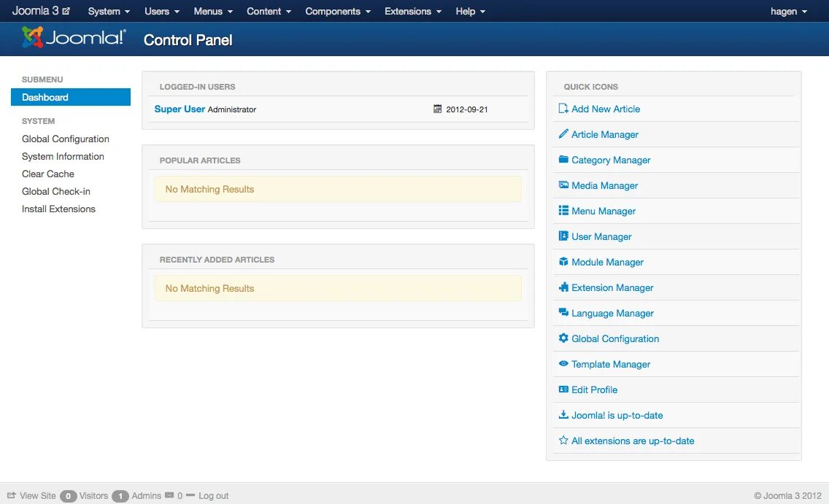Click the Extension Manager puzzle icon
Viewport: 829px width, 504px height.
(563, 287)
